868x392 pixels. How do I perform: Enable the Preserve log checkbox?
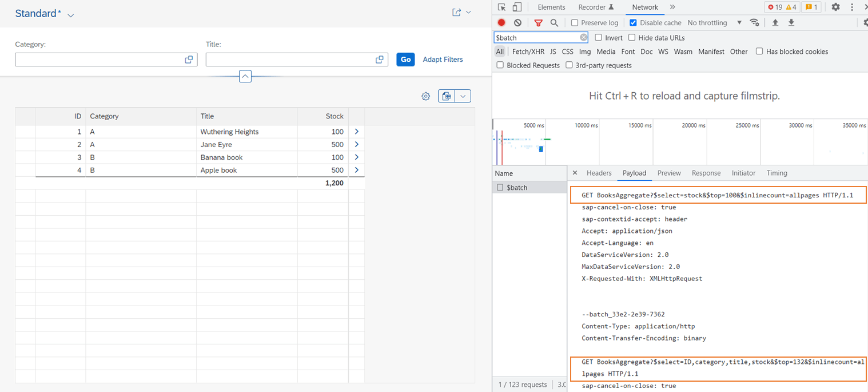[574, 22]
